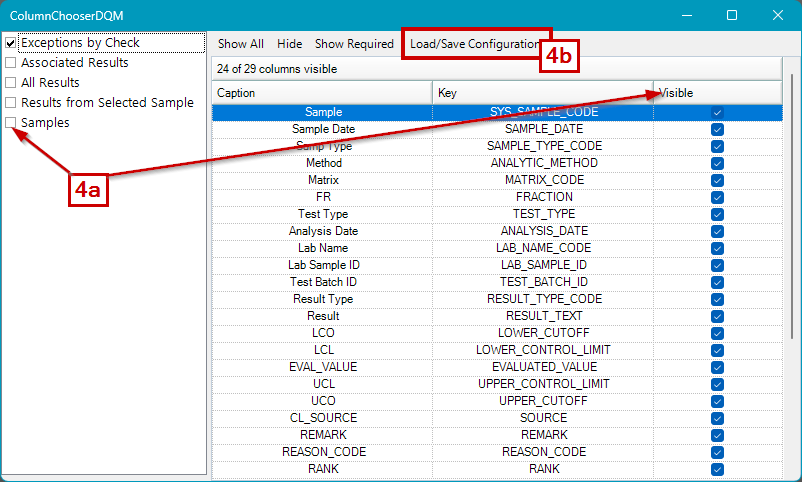802x482 pixels.
Task: Toggle visible checkbox for REASON_CODE row
Action: (x=717, y=452)
